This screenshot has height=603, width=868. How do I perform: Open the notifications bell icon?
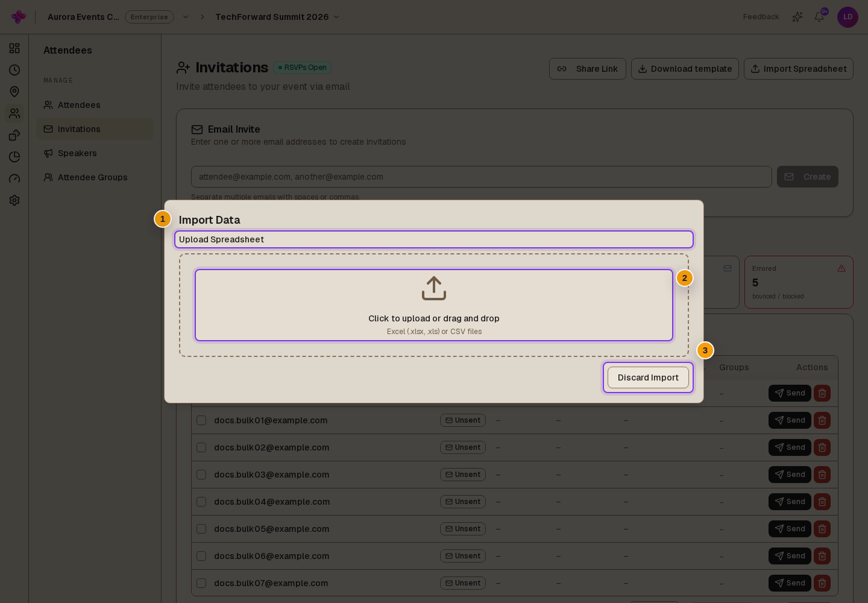click(819, 17)
